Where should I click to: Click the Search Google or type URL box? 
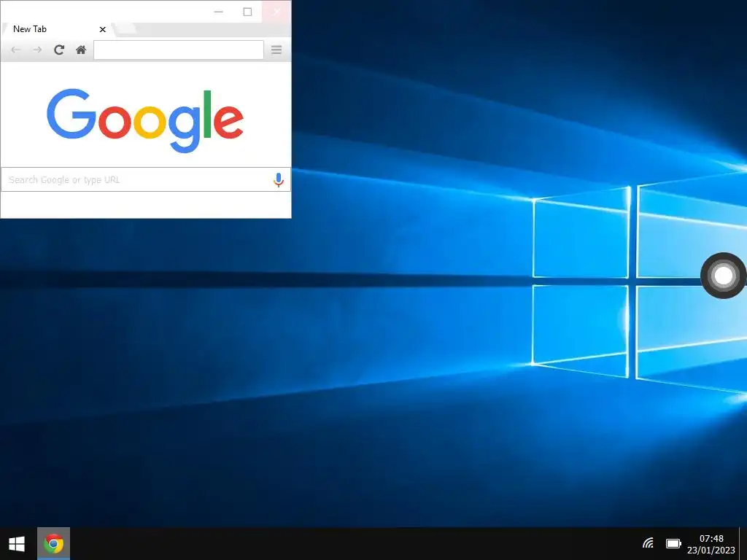click(146, 179)
